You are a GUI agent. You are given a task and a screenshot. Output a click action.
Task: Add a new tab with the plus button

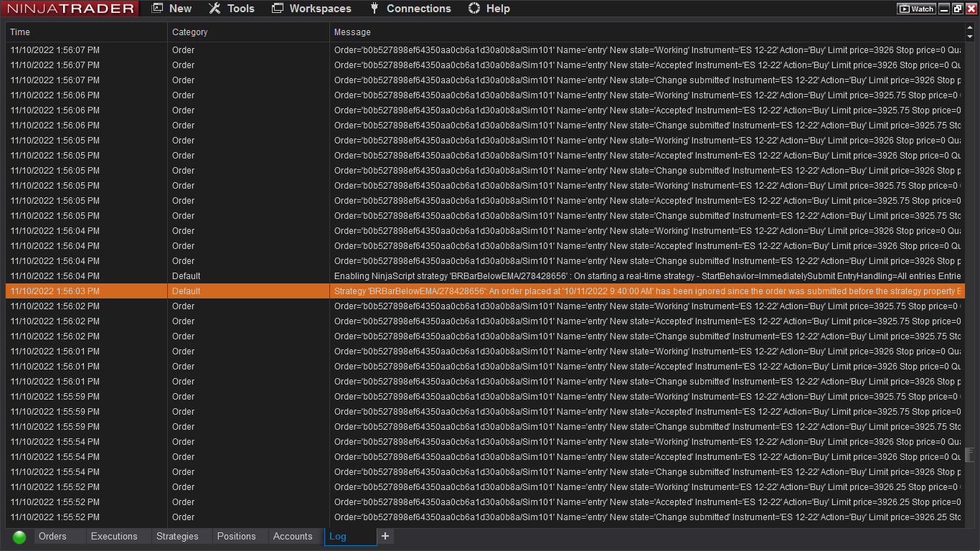(385, 536)
